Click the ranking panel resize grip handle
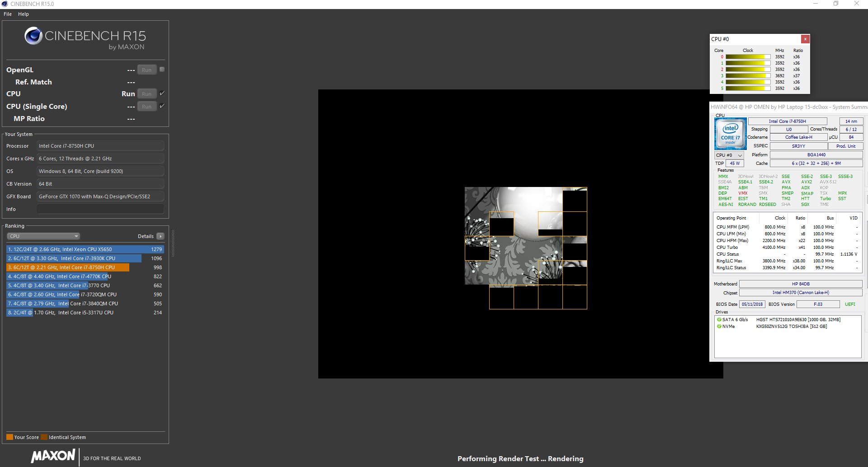 click(x=173, y=243)
